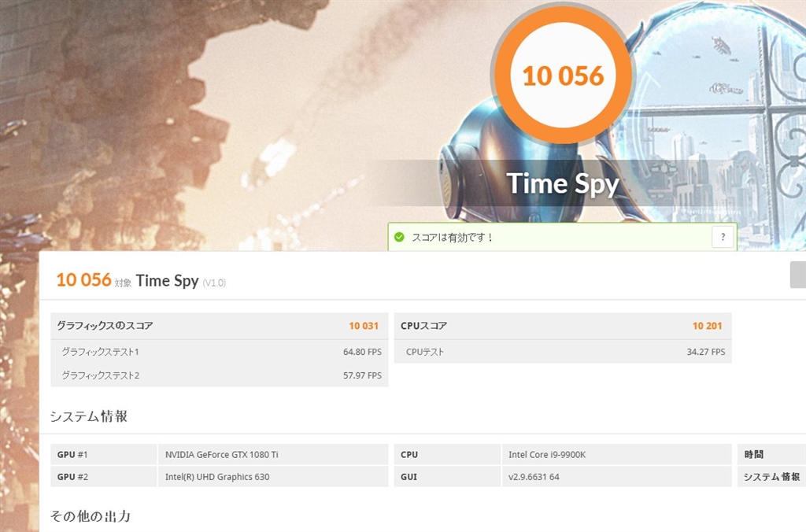Click the graphics score value 10 031
This screenshot has width=806, height=532.
click(x=364, y=326)
